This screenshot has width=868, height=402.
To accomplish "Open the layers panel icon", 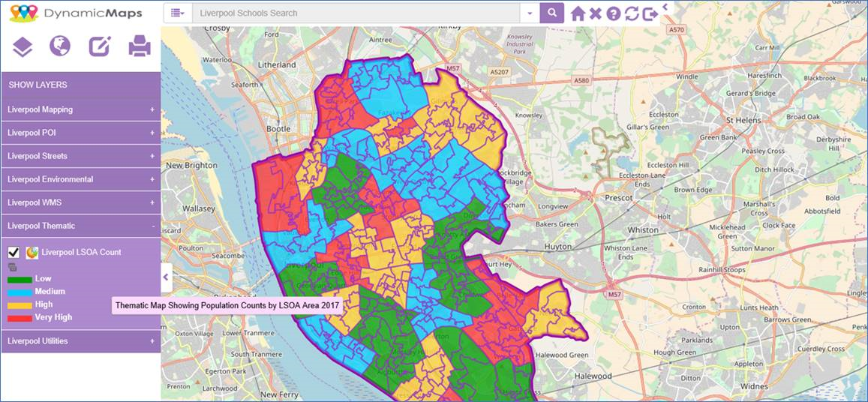I will 23,47.
